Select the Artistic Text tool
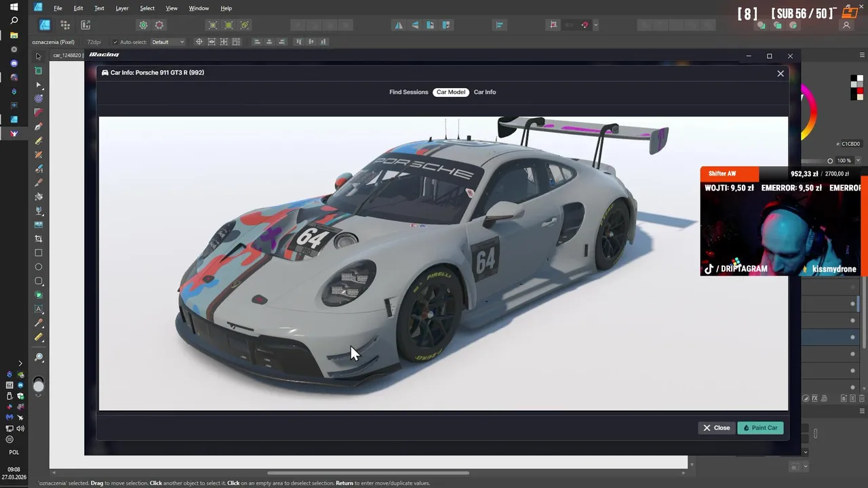The width and height of the screenshot is (868, 488). pos(39,309)
